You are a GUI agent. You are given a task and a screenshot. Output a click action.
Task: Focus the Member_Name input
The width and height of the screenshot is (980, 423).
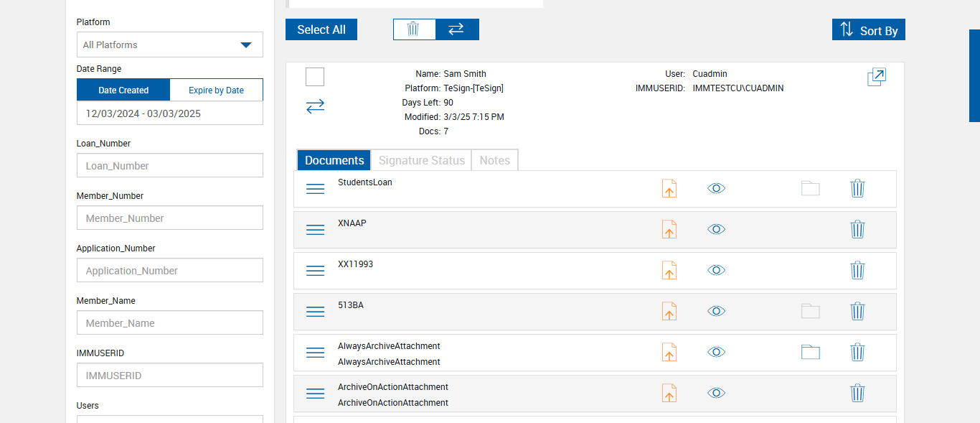click(x=170, y=322)
